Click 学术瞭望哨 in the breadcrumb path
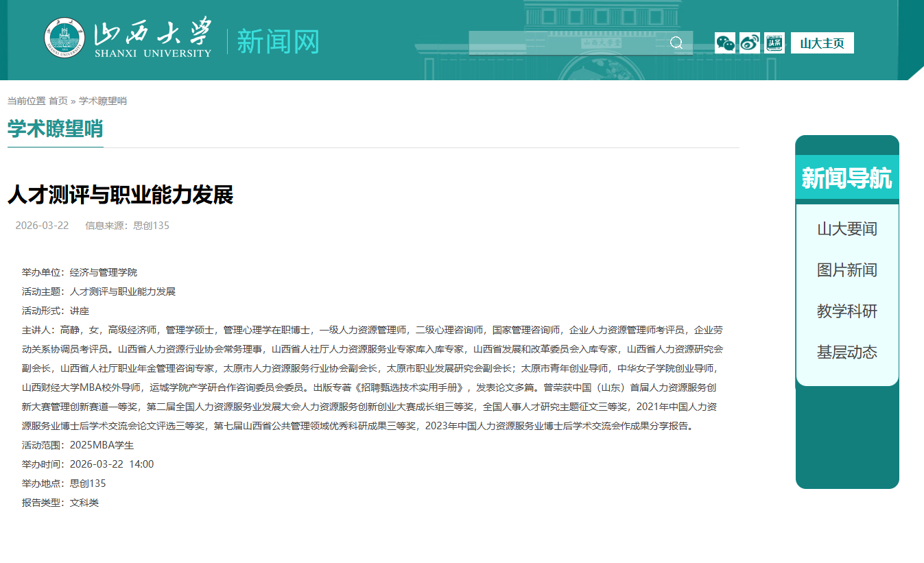 pos(103,101)
